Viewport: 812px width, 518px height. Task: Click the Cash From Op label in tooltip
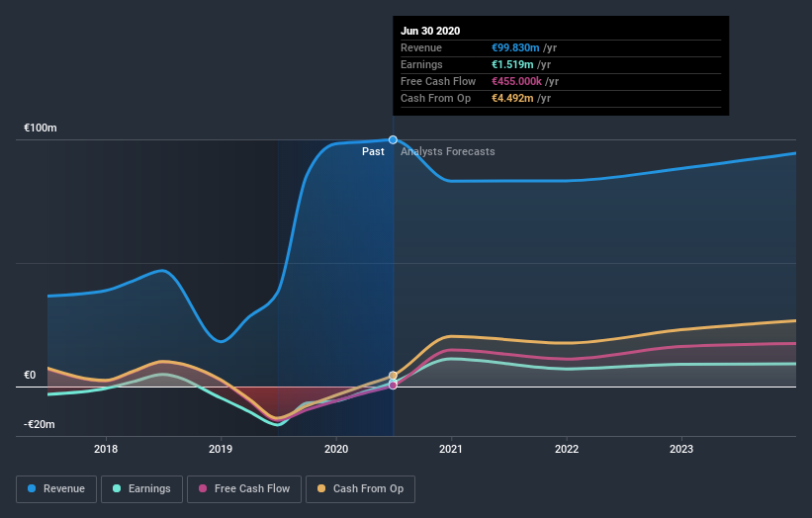pos(435,98)
